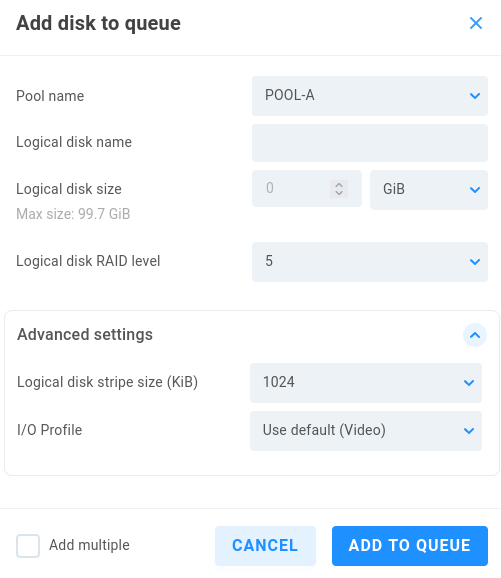The height and width of the screenshot is (578, 501).
Task: Open the stripe size dropdown showing 1024
Action: [366, 383]
